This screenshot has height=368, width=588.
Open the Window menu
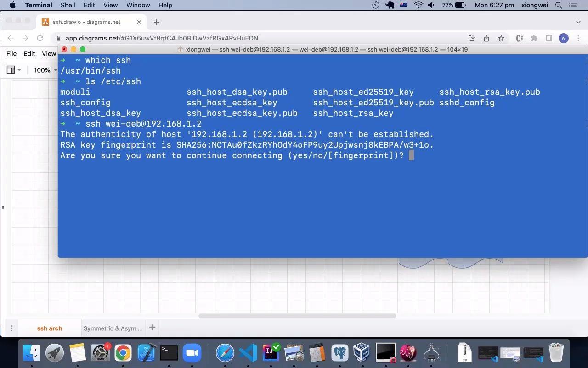(x=138, y=5)
